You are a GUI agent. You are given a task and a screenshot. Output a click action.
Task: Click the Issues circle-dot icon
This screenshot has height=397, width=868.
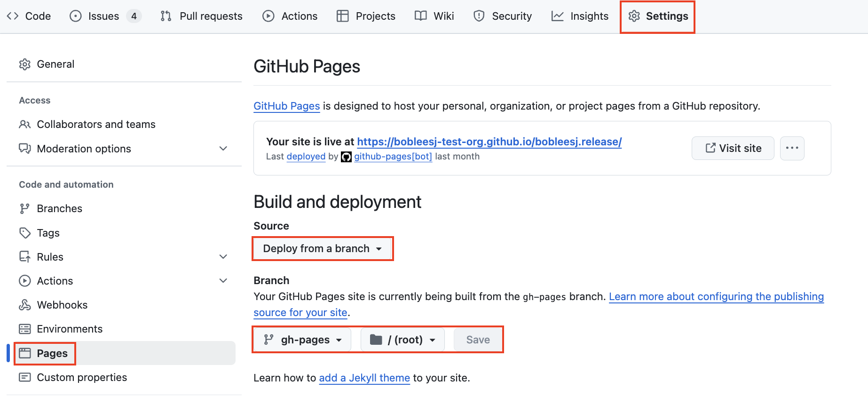(x=75, y=16)
